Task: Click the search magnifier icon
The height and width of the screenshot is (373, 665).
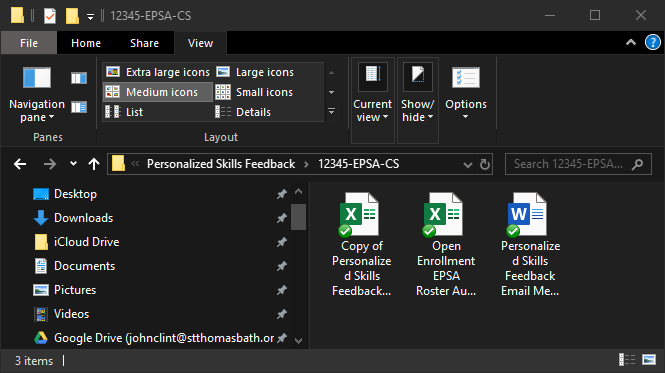Action: tap(637, 164)
